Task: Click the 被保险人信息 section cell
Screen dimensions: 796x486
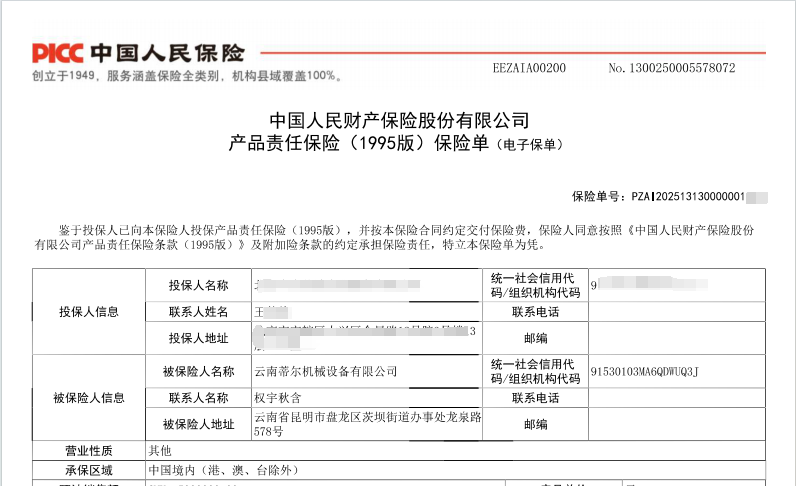Action: coord(89,398)
